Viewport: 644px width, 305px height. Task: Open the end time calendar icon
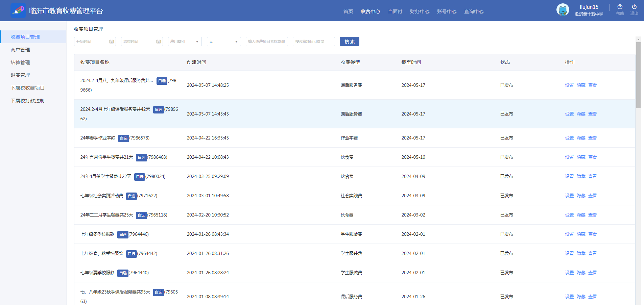pyautogui.click(x=159, y=42)
